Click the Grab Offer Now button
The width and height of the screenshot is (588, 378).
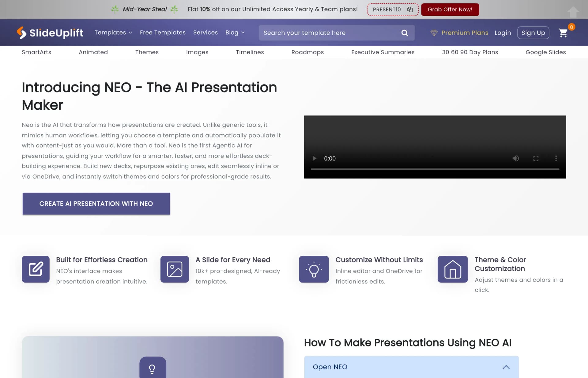pyautogui.click(x=450, y=9)
